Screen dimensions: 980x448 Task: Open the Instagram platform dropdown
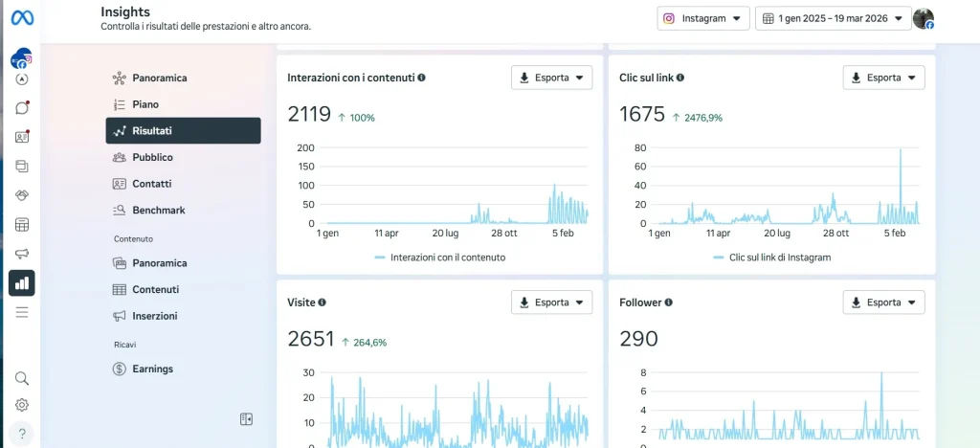coord(703,19)
